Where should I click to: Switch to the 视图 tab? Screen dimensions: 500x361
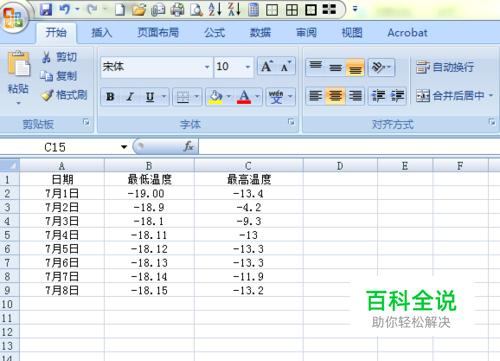click(352, 33)
